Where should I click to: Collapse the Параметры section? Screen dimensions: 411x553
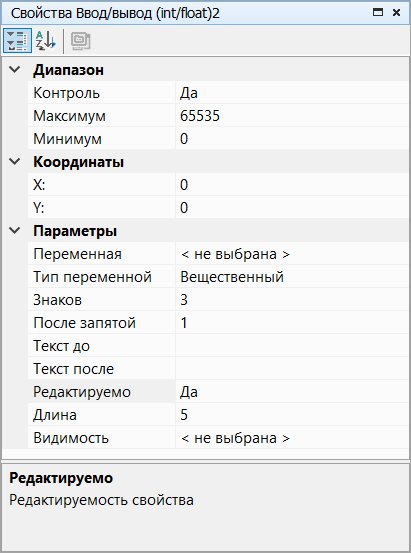click(15, 231)
